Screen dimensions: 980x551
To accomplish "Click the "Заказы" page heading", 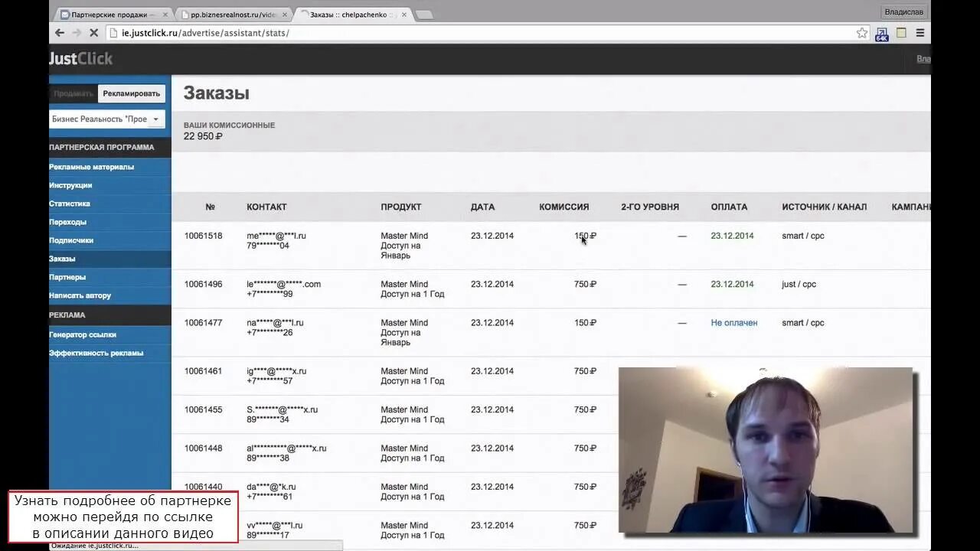I will click(x=216, y=93).
